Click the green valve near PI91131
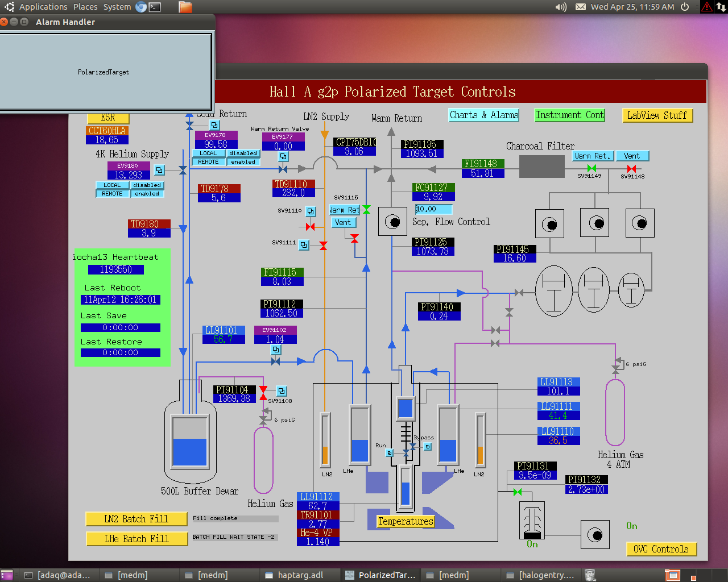728x582 pixels. pyautogui.click(x=518, y=492)
